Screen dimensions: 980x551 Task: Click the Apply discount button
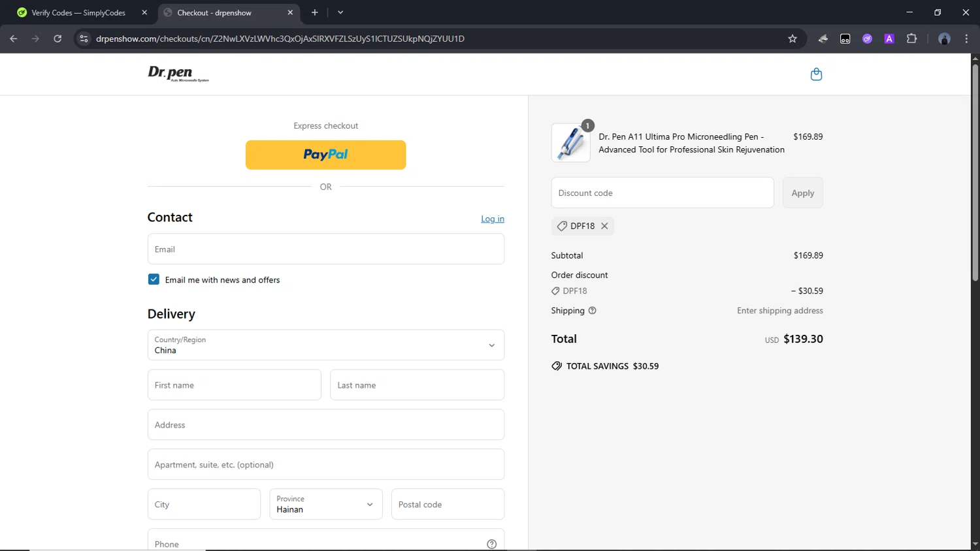[x=803, y=193]
